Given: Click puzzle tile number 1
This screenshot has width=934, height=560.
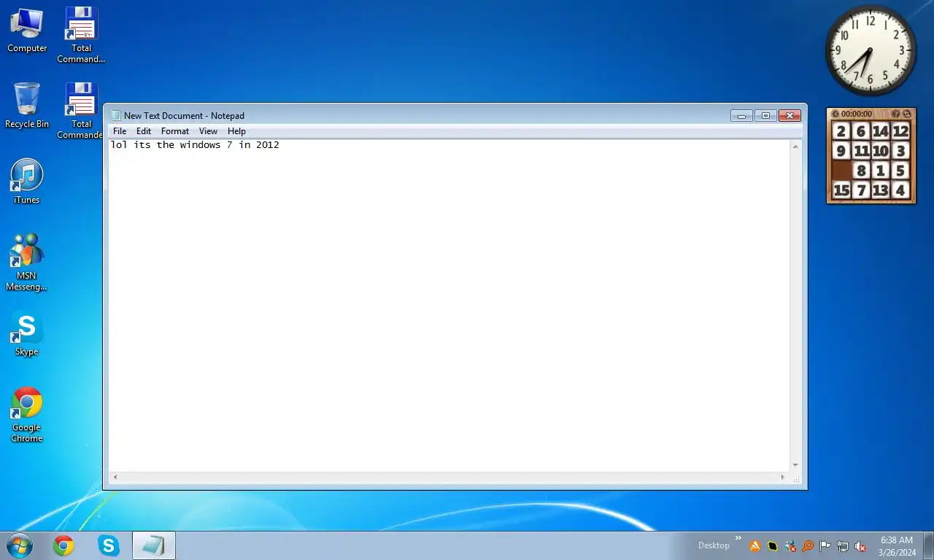Looking at the screenshot, I should coord(881,171).
